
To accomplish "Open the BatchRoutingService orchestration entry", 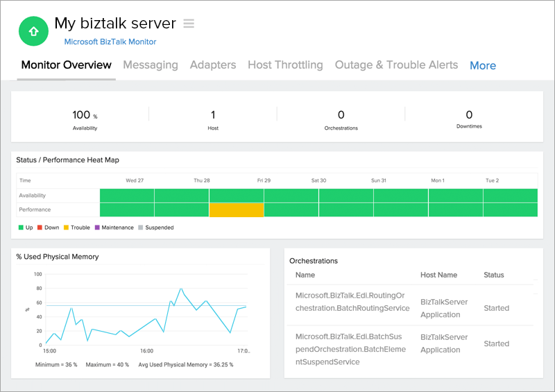I will pyautogui.click(x=352, y=301).
